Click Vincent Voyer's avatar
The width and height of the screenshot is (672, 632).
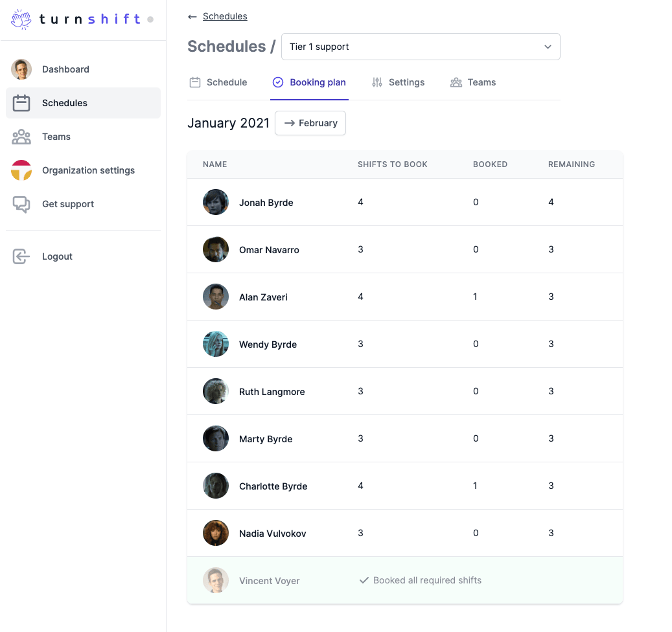coord(216,581)
